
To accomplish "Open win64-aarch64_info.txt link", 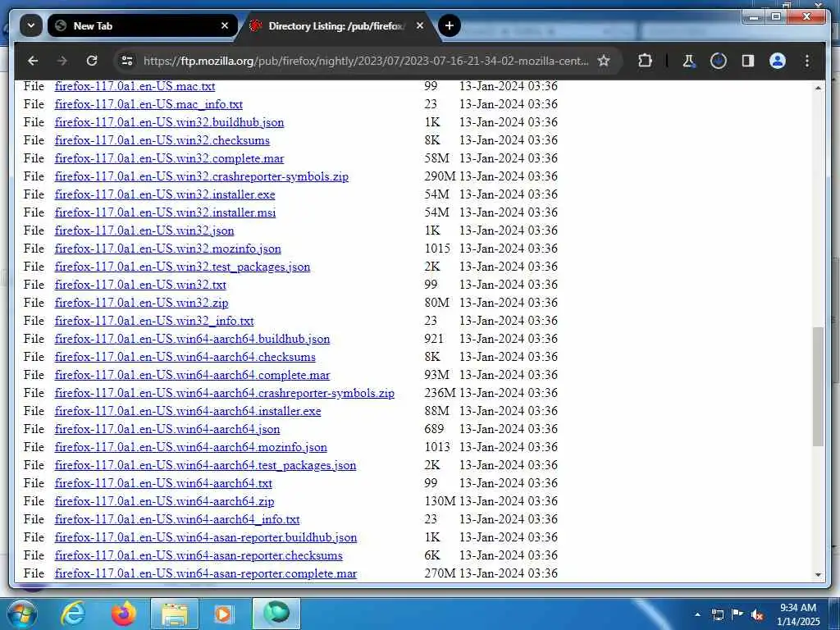I will coord(177,519).
